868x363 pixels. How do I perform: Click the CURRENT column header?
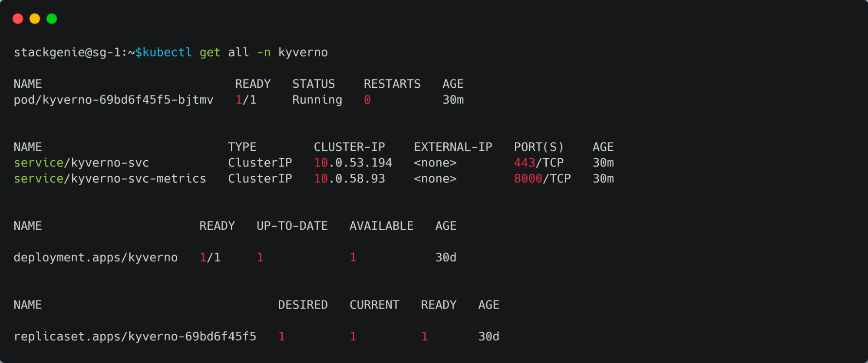pyautogui.click(x=375, y=305)
